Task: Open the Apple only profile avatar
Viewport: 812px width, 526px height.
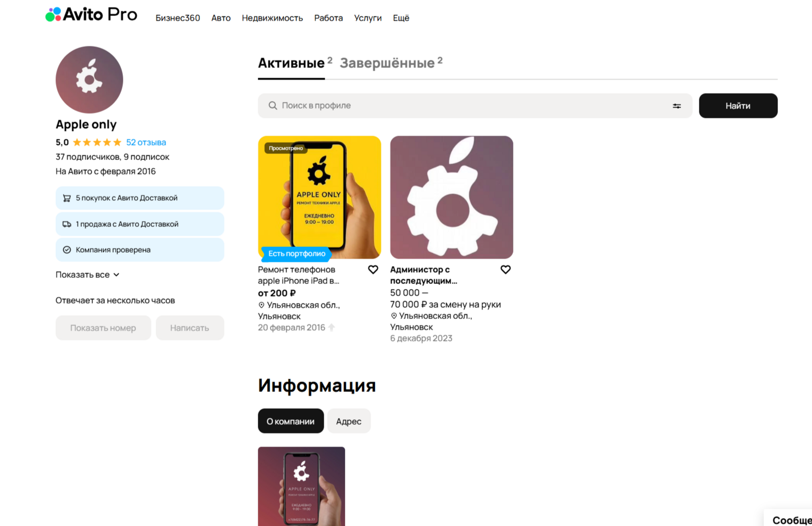Action: click(x=89, y=80)
